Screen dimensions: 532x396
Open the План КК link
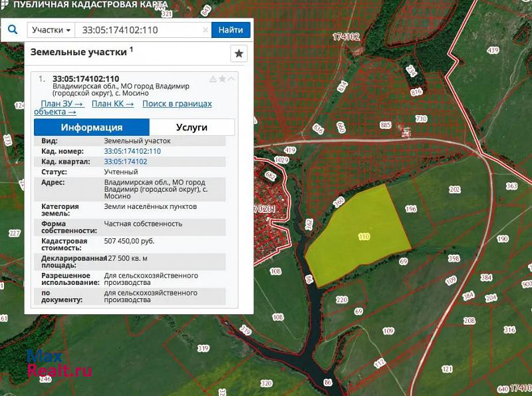pos(112,104)
